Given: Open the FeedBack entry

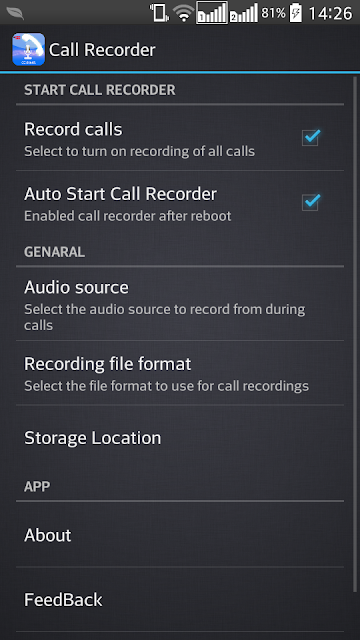Looking at the screenshot, I should coord(180,600).
